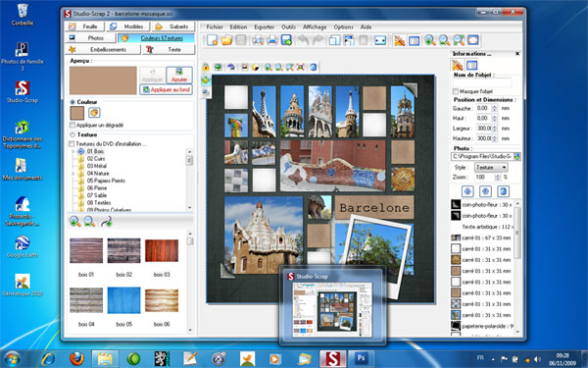Open the Outils menu
The image size is (588, 368).
[x=288, y=27]
